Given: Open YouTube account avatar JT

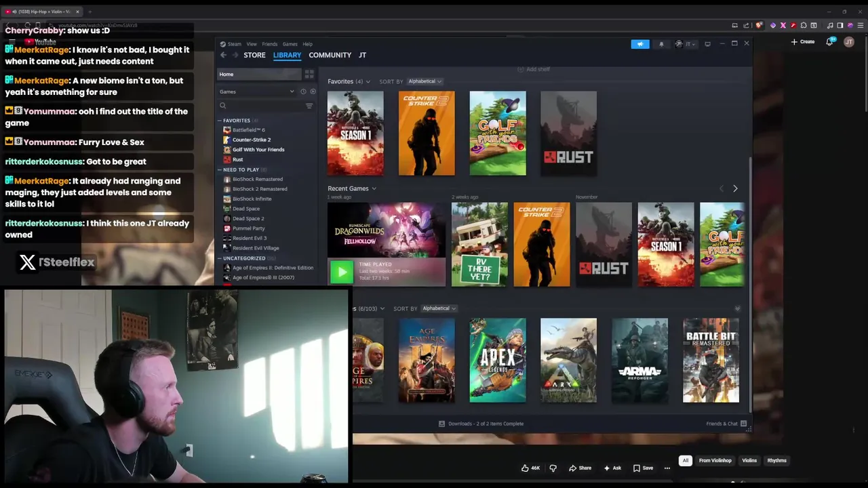Looking at the screenshot, I should click(x=848, y=41).
